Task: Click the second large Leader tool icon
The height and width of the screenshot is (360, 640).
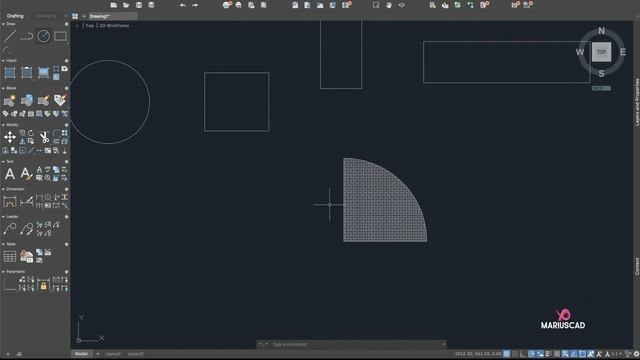Action: [27, 229]
